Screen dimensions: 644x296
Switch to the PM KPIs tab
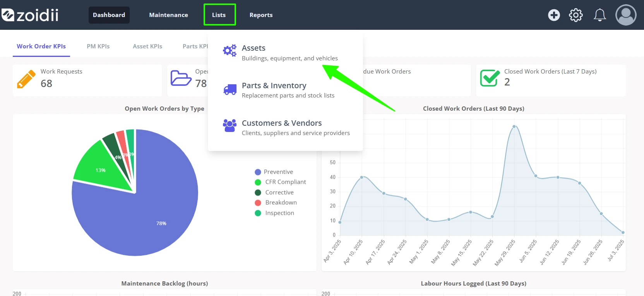pyautogui.click(x=98, y=46)
